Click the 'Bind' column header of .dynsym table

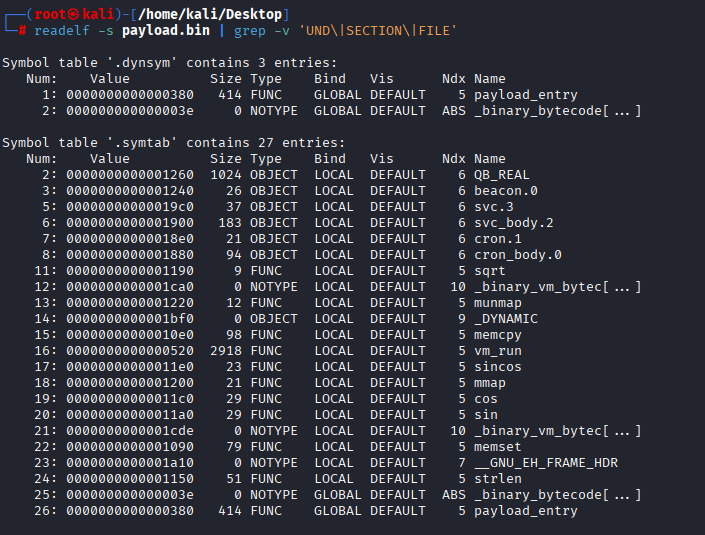[x=330, y=79]
